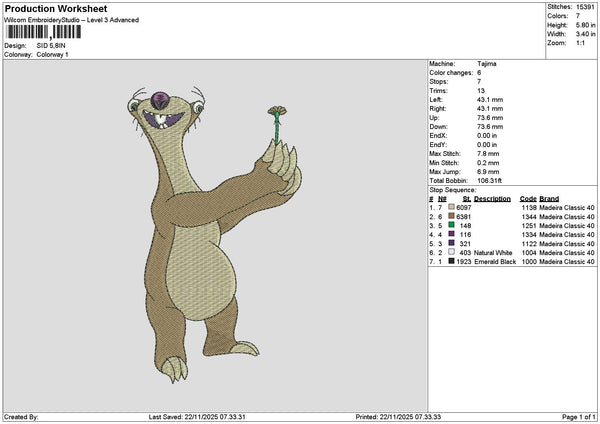Image resolution: width=600 pixels, height=424 pixels.
Task: Click thread code 1138 in the first row
Action: (529, 207)
